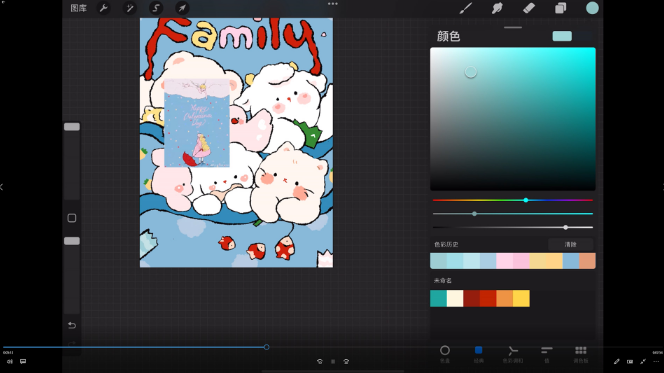Pick the medium blue history swatch
This screenshot has width=664, height=373.
coord(570,261)
